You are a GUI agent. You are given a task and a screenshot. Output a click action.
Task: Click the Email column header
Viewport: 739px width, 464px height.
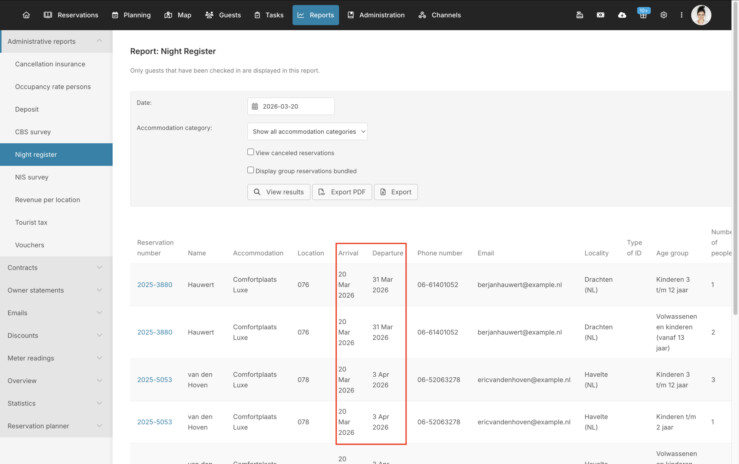tap(486, 253)
